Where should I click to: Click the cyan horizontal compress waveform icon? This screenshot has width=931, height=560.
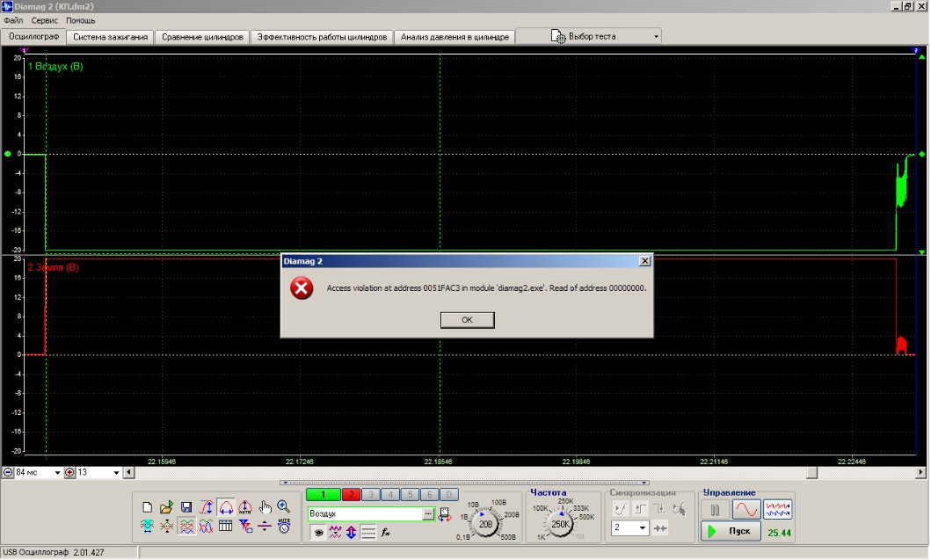[147, 526]
